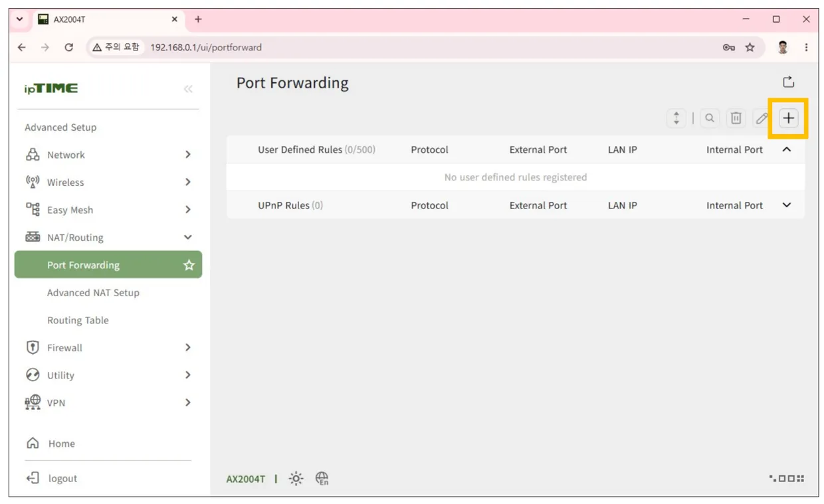The image size is (824, 504).
Task: Toggle the brightness theme icon in footer
Action: click(296, 479)
